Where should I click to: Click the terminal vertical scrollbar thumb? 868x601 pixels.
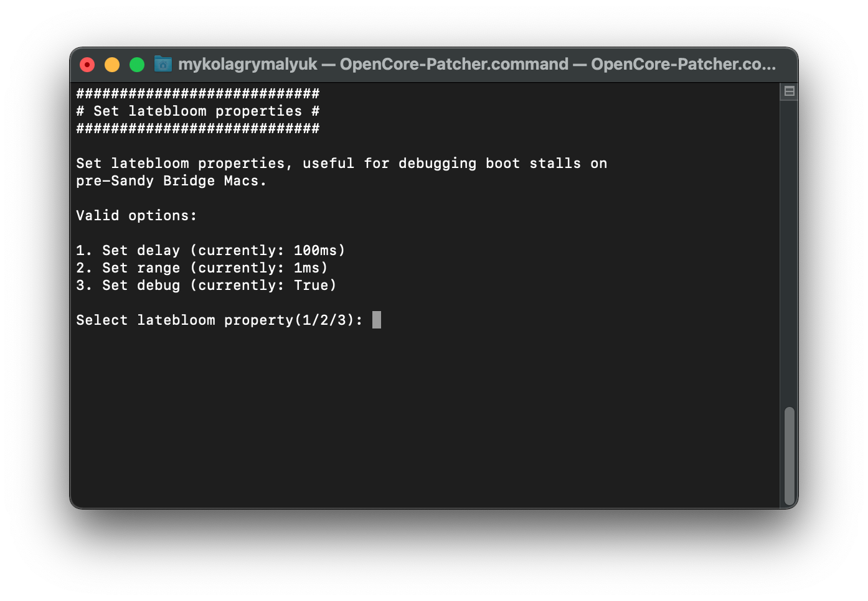[x=789, y=456]
